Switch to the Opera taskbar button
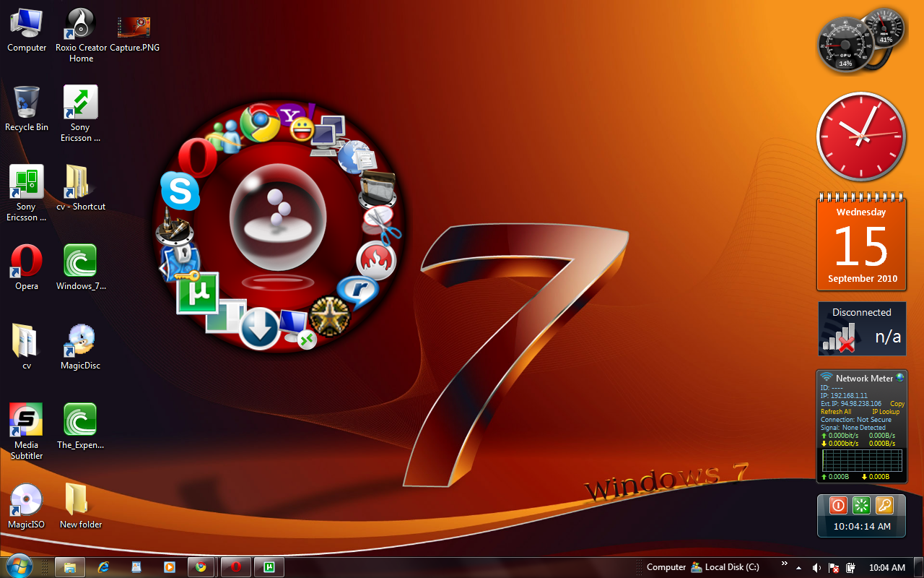Image resolution: width=924 pixels, height=578 pixels. tap(235, 567)
